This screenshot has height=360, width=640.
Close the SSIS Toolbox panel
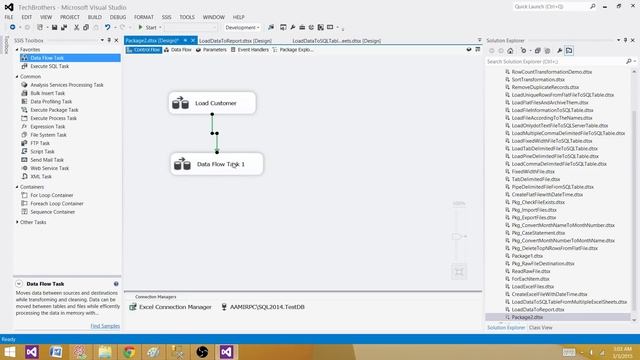click(x=116, y=40)
